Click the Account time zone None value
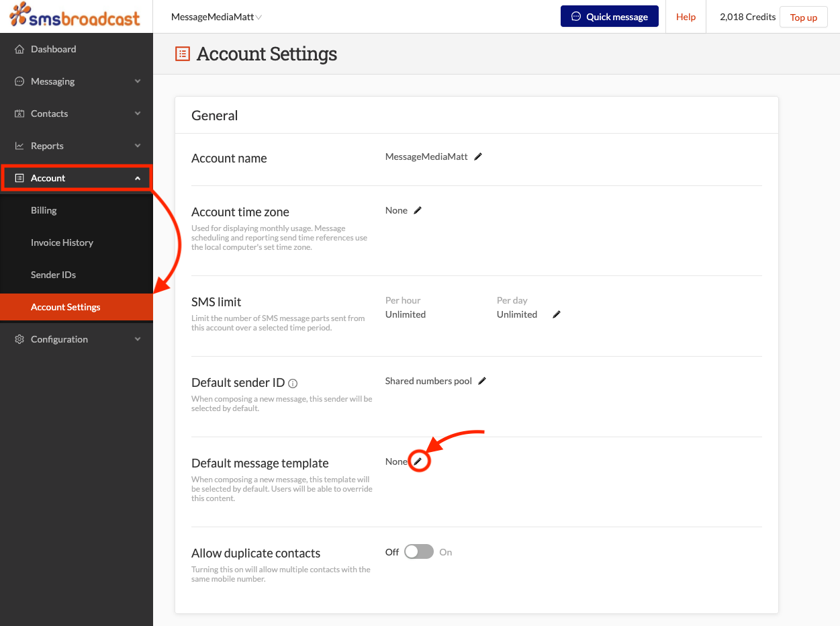Screen dimensions: 840x626 396,210
